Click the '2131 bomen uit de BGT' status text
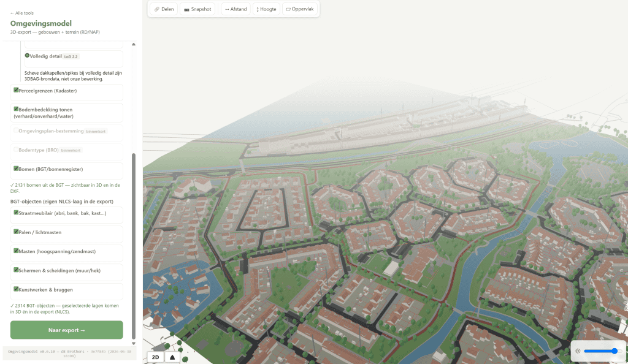The width and height of the screenshot is (628, 364). (65, 188)
